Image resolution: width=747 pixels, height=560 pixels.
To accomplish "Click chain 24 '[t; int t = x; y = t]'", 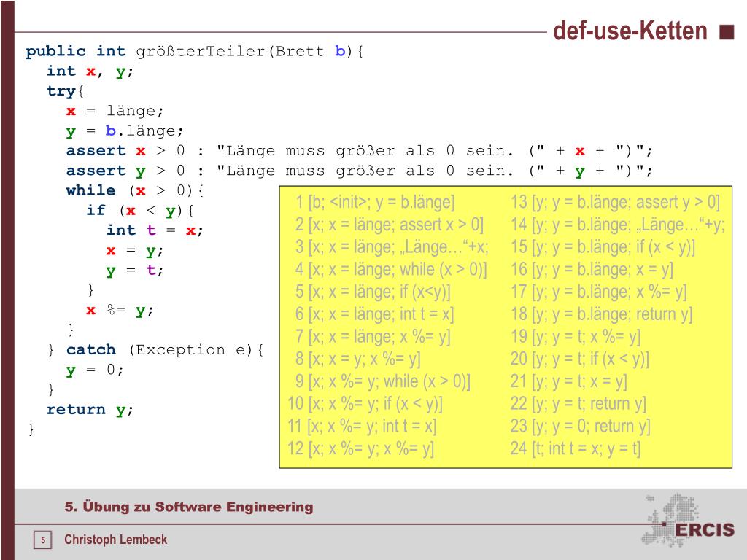I will click(x=576, y=448).
